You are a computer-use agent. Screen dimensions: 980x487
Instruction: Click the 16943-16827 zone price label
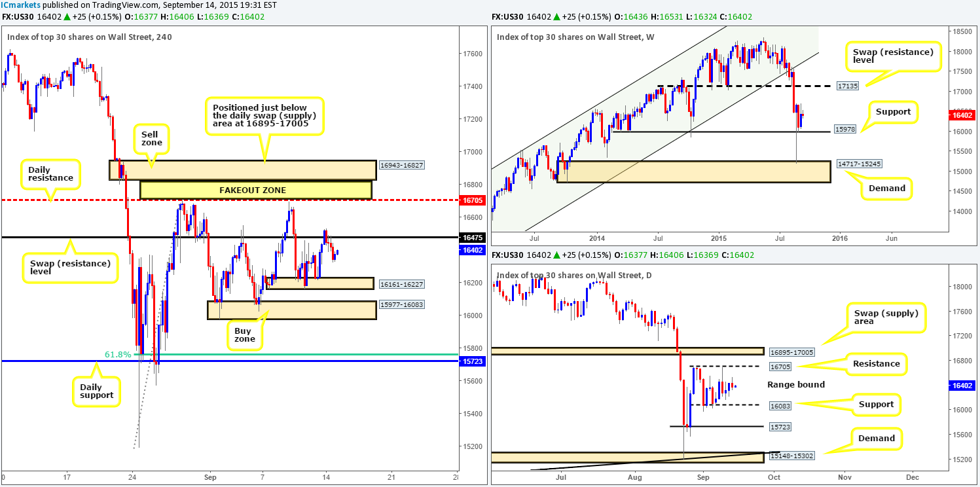(402, 166)
